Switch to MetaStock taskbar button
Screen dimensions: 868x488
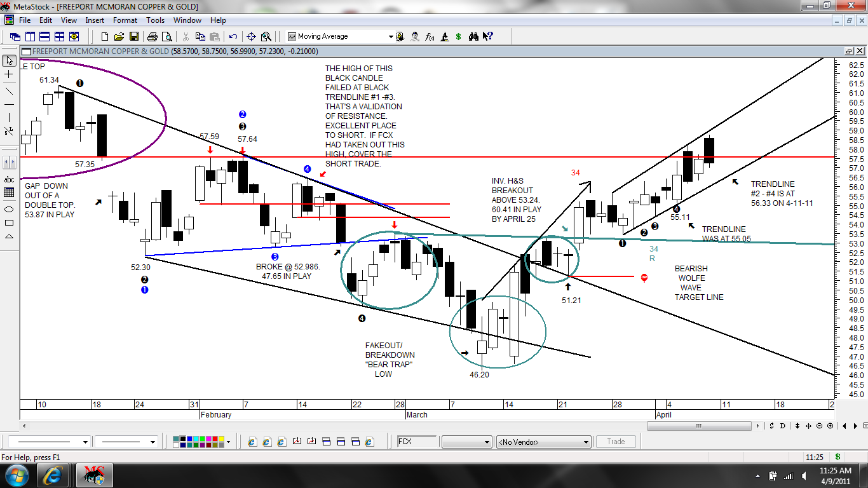click(x=95, y=475)
